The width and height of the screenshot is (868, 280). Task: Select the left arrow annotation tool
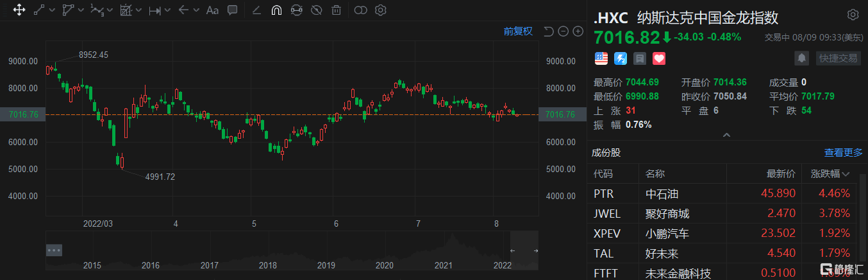click(x=183, y=10)
